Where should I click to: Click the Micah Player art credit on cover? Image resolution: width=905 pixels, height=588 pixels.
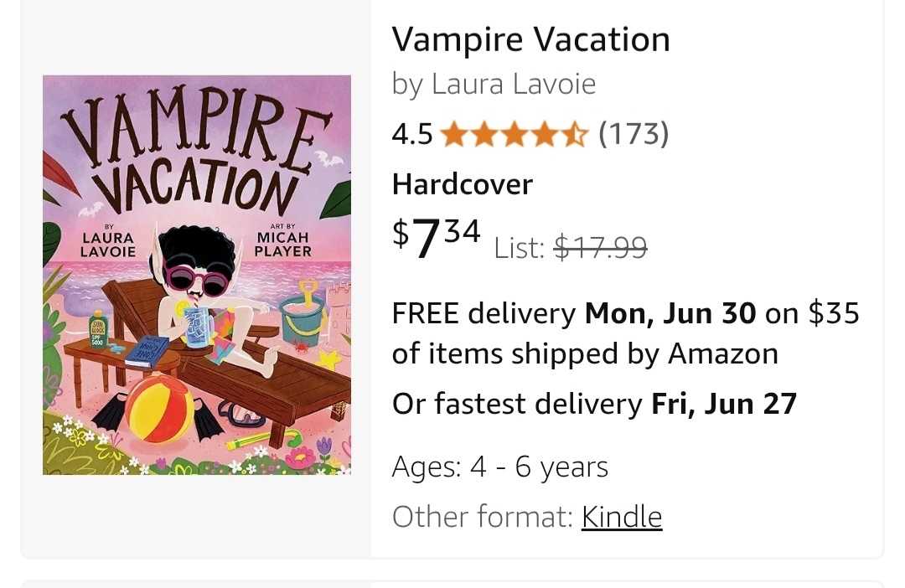[x=284, y=243]
